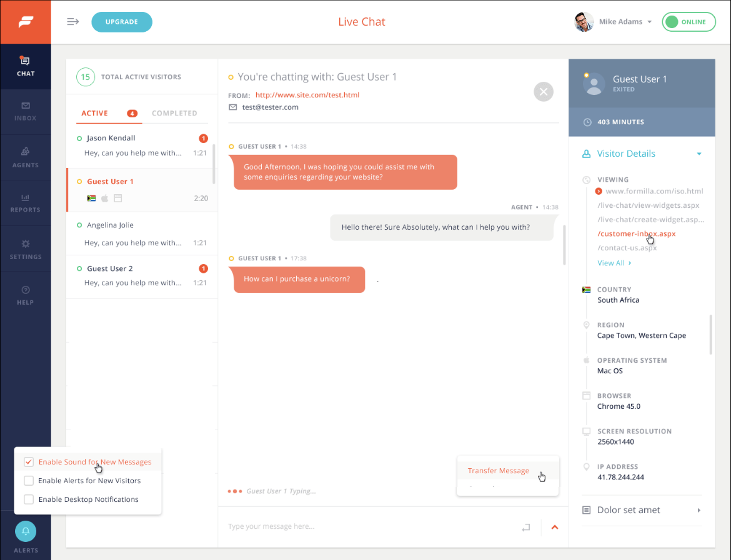Select Guest User 1 in visitor list
731x560 pixels.
142,190
